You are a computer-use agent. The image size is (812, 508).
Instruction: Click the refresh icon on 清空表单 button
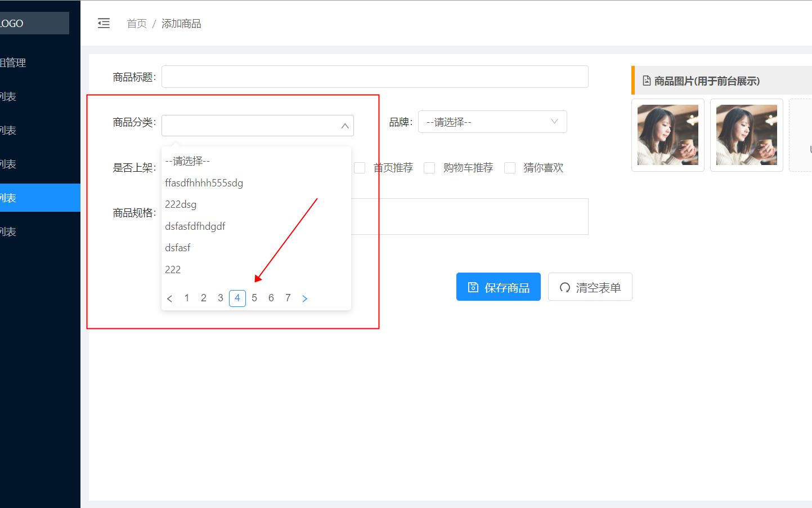(564, 287)
